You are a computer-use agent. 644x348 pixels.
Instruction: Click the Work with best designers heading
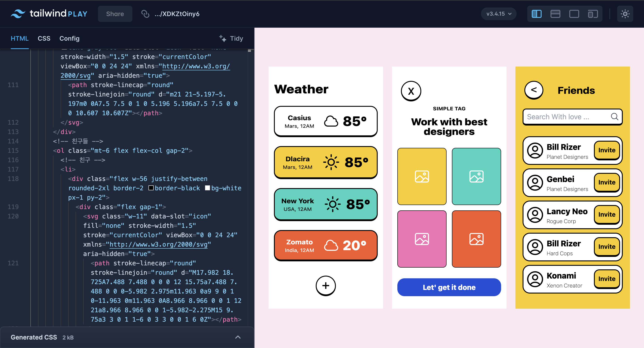click(449, 127)
